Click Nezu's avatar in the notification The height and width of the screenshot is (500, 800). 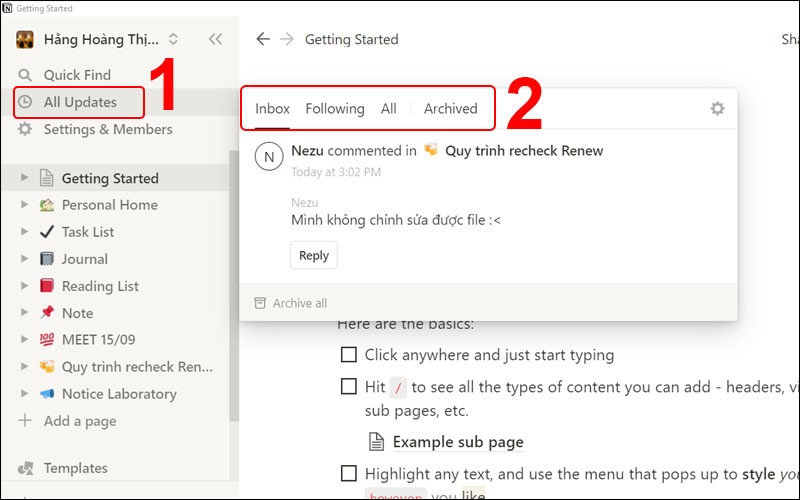268,158
